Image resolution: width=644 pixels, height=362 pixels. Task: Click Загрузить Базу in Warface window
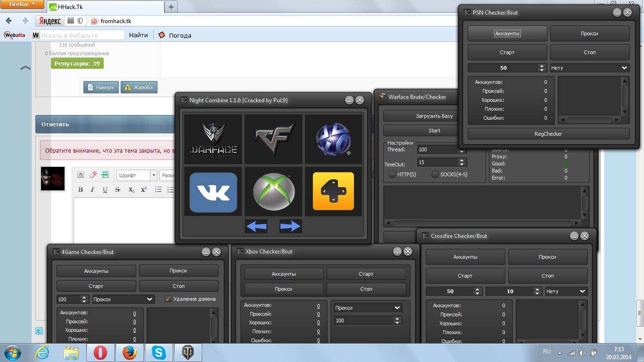point(421,116)
